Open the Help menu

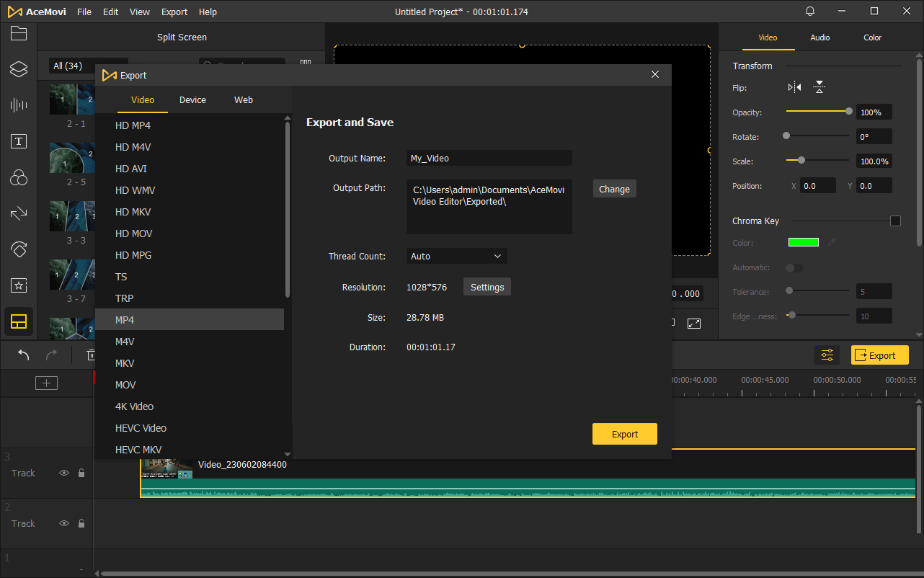pyautogui.click(x=208, y=12)
